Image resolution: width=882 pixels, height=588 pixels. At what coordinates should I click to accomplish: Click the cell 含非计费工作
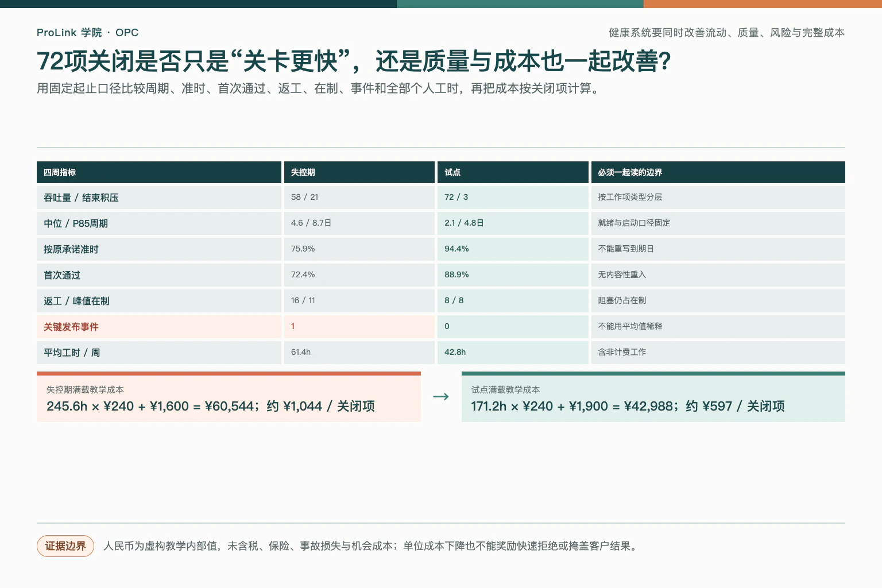click(x=718, y=353)
